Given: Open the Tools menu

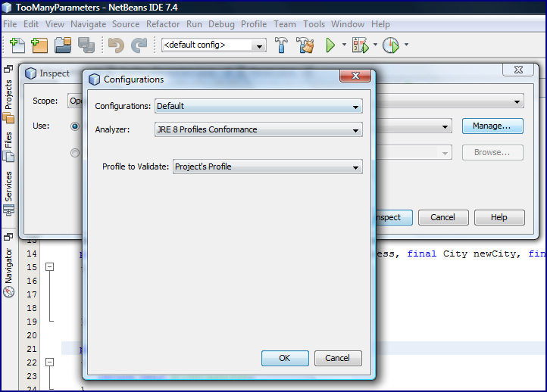Looking at the screenshot, I should (x=314, y=24).
